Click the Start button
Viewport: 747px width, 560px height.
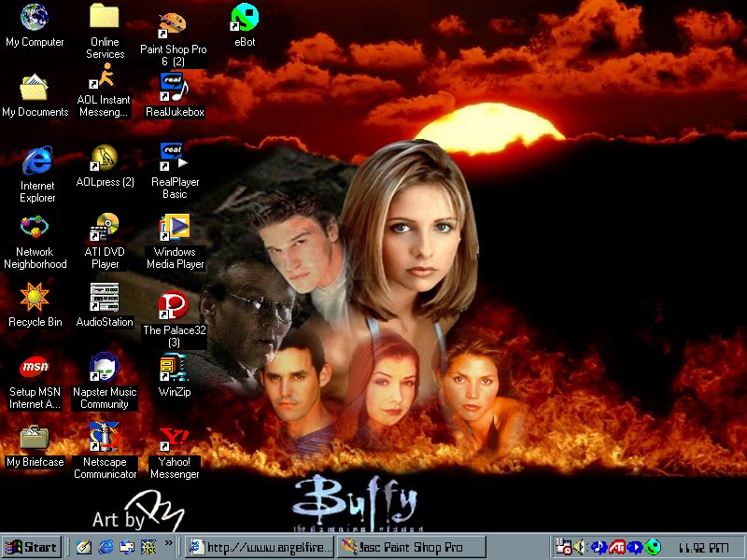pyautogui.click(x=31, y=547)
